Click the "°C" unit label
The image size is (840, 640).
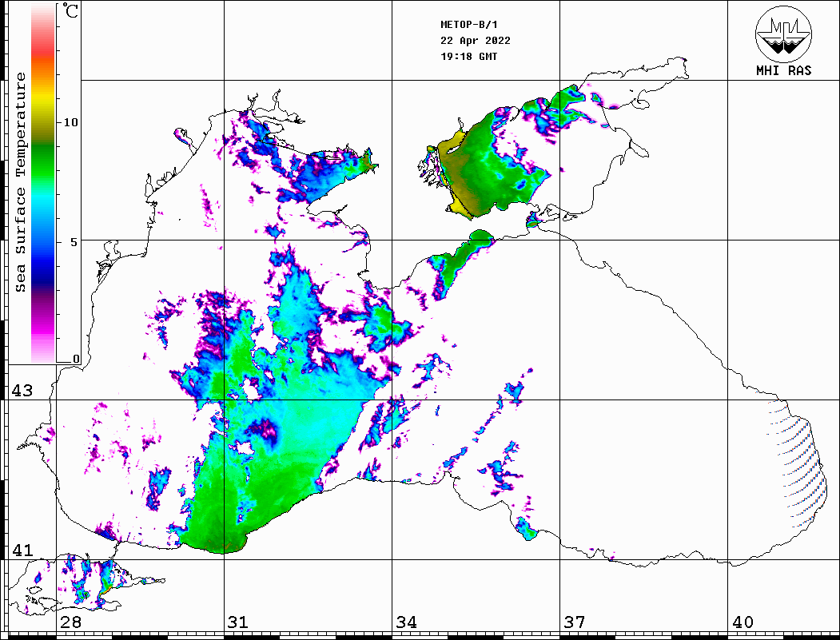point(70,10)
